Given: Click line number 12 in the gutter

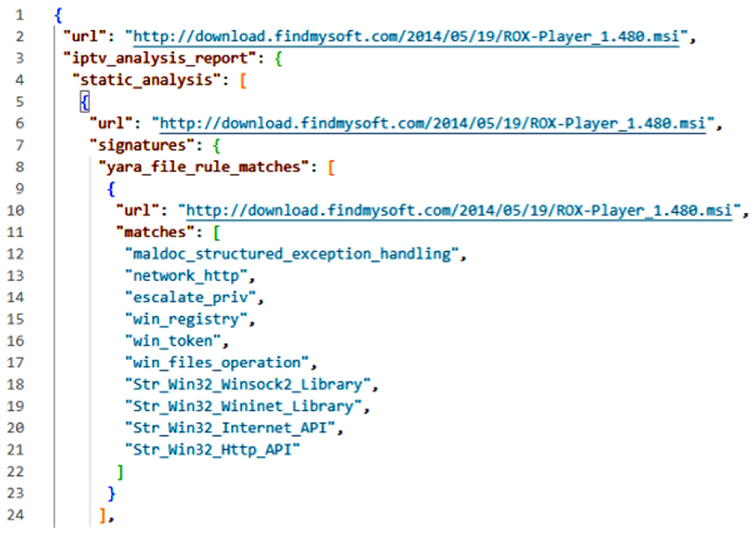Looking at the screenshot, I should click(16, 254).
